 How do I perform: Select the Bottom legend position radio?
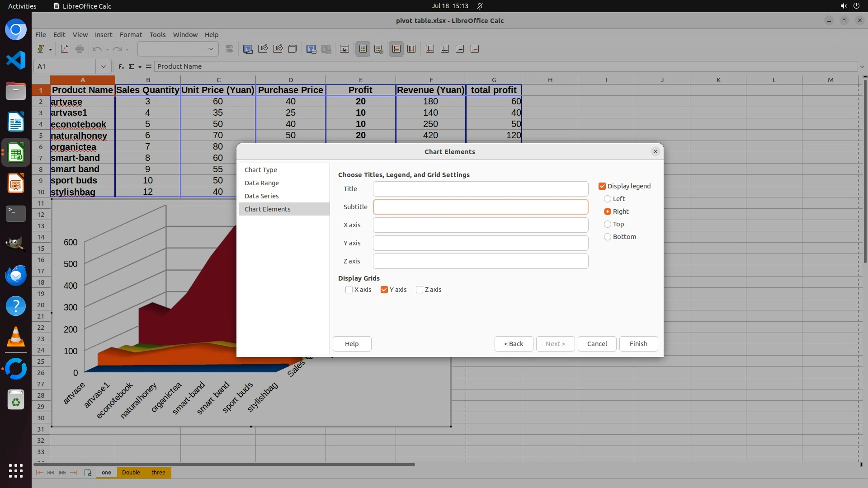[608, 237]
